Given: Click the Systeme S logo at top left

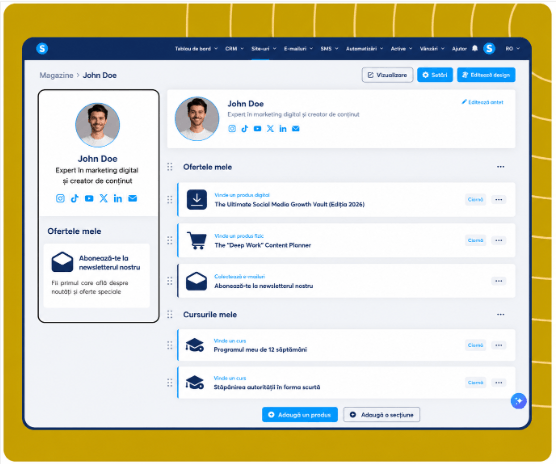Looking at the screenshot, I should point(42,48).
